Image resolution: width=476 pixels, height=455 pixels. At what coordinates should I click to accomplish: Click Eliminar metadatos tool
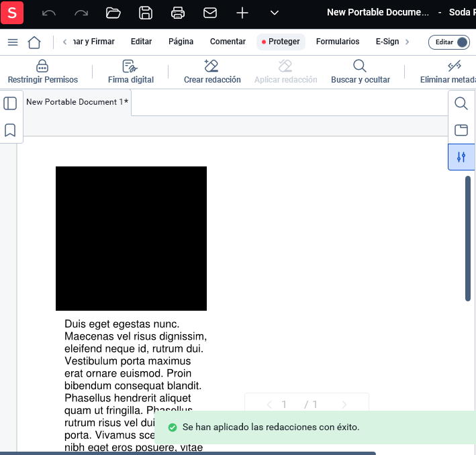[448, 72]
